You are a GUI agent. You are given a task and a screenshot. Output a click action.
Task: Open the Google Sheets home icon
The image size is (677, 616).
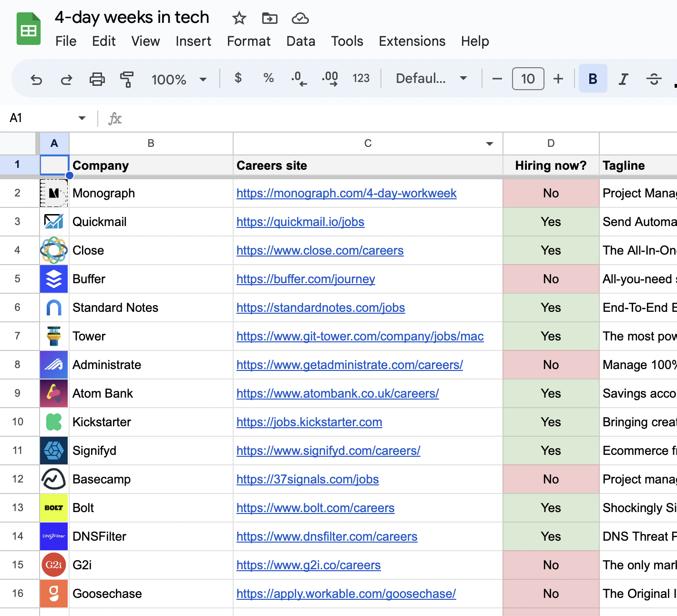29,29
